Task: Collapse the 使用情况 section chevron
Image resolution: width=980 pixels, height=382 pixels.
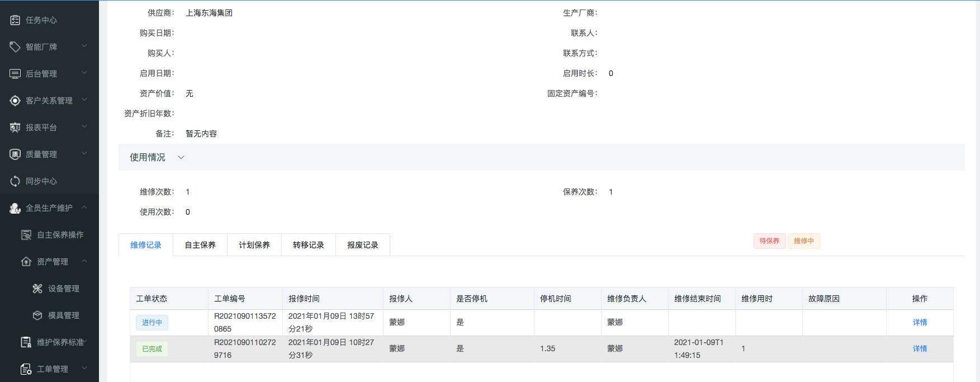Action: click(181, 158)
